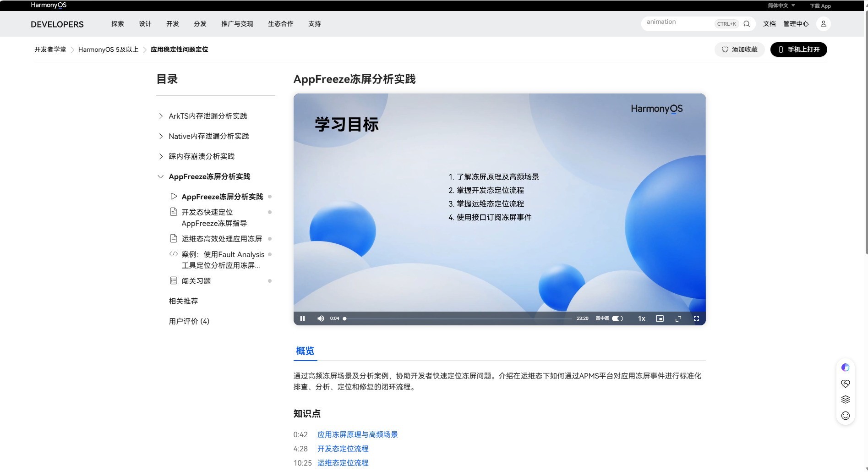
Task: Go to 开发者学堂 breadcrumb
Action: [50, 49]
